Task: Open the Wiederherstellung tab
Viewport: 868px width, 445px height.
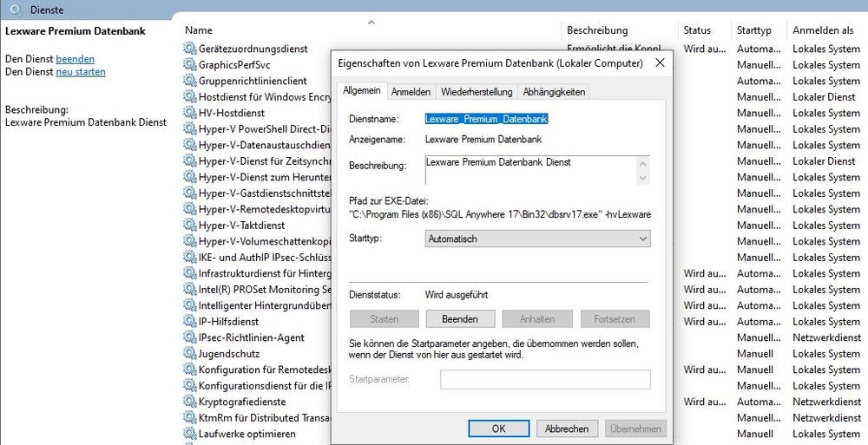Action: click(x=477, y=91)
